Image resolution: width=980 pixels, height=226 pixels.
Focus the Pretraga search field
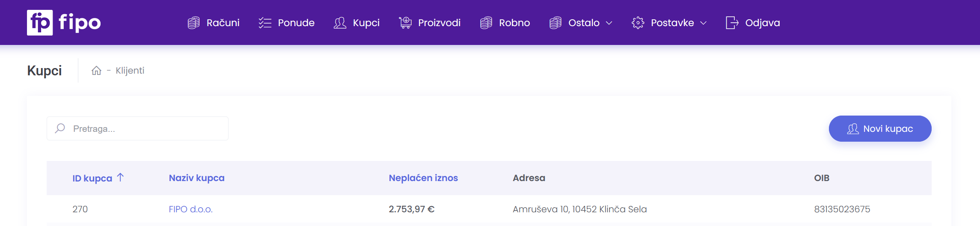[x=146, y=128]
